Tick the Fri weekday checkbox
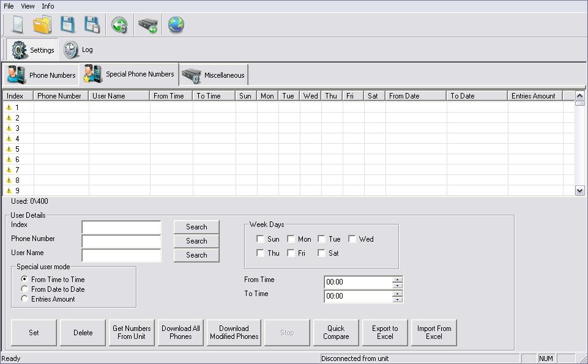Image resolution: width=588 pixels, height=364 pixels. coord(291,253)
